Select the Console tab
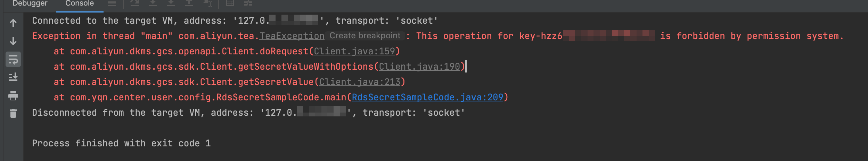 (80, 3)
